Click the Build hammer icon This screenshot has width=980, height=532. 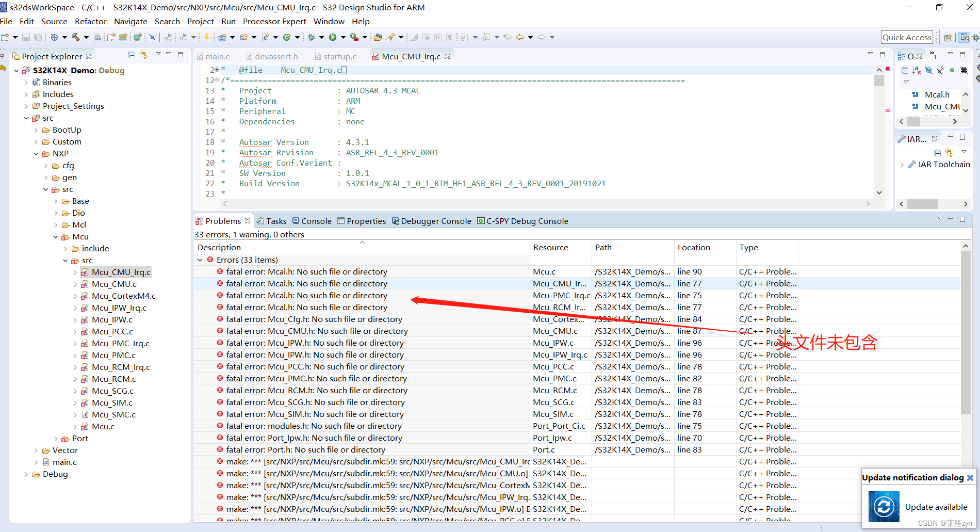click(x=75, y=37)
